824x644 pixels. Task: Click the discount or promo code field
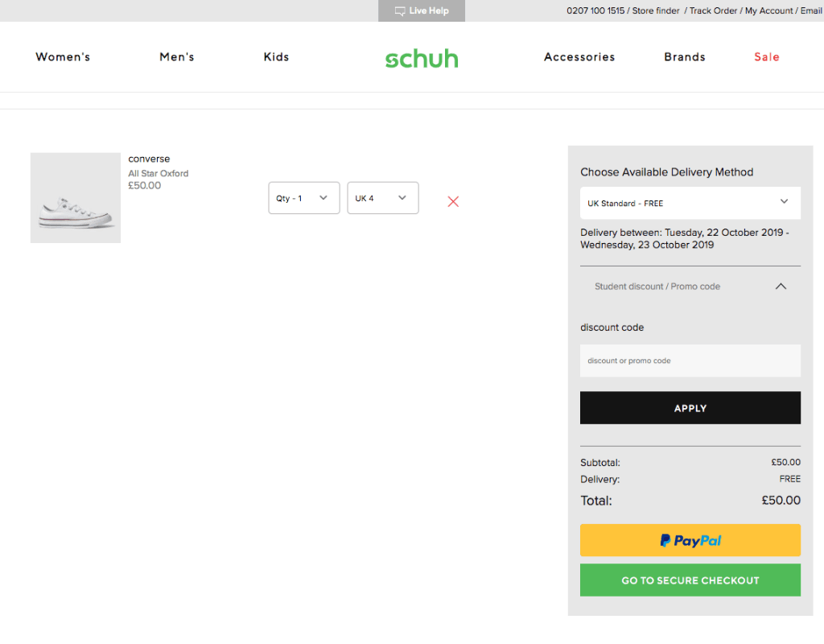click(x=690, y=361)
